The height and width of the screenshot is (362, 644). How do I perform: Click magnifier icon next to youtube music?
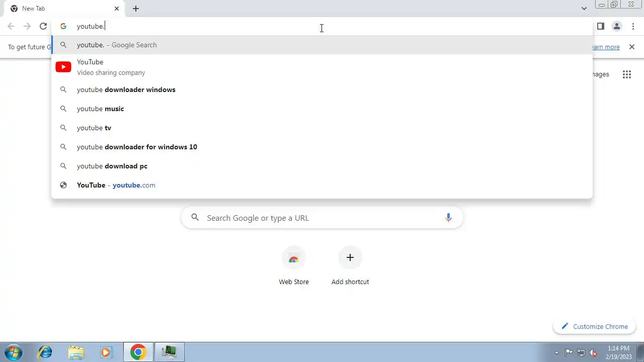coord(63,109)
